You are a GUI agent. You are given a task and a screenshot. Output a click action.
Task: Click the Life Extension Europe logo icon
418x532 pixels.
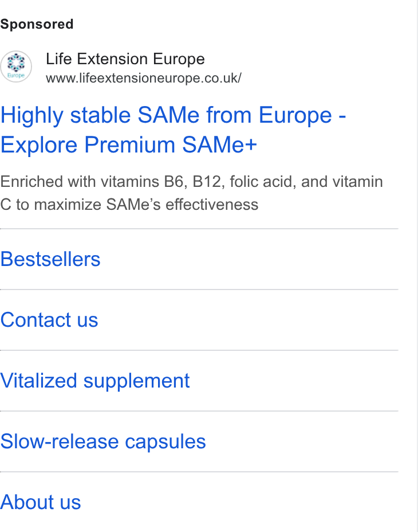16,66
